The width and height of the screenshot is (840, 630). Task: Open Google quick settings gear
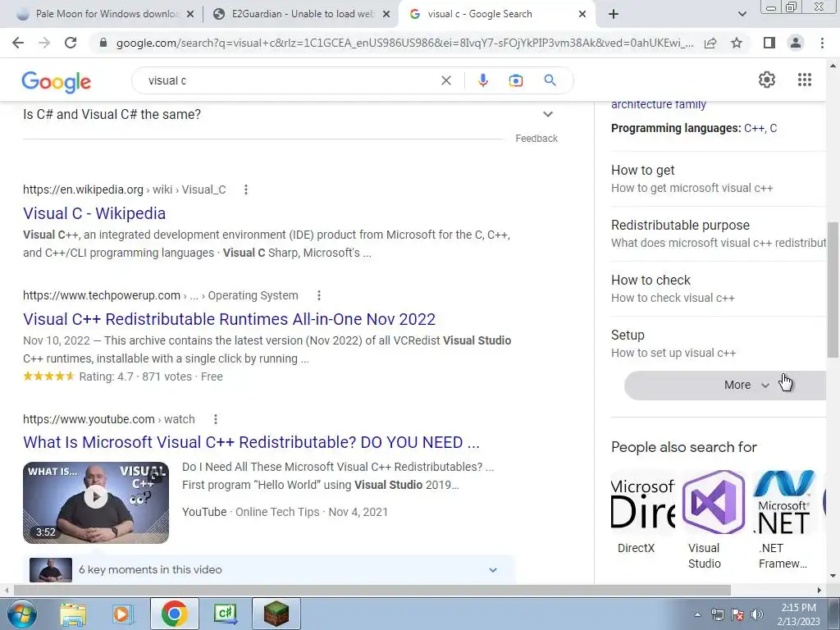[x=767, y=80]
